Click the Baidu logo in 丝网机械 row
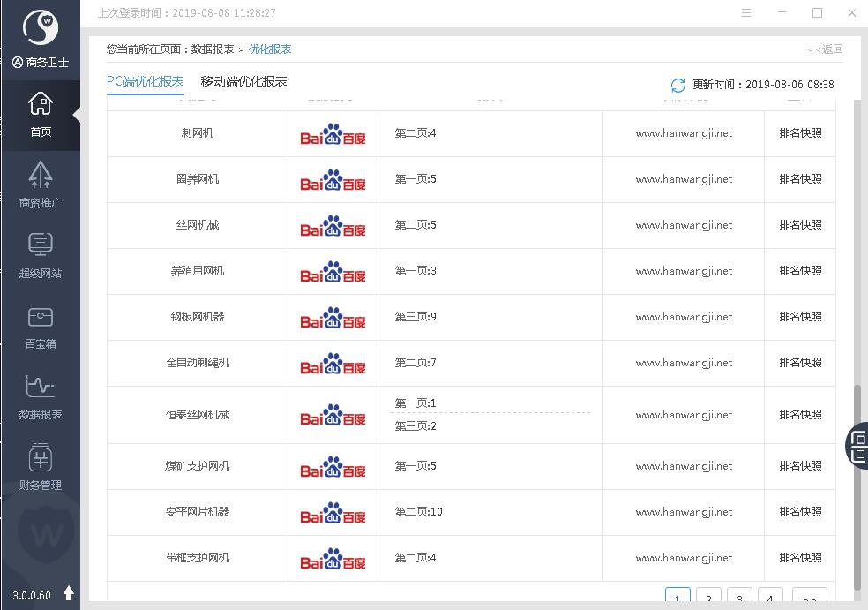 (333, 226)
